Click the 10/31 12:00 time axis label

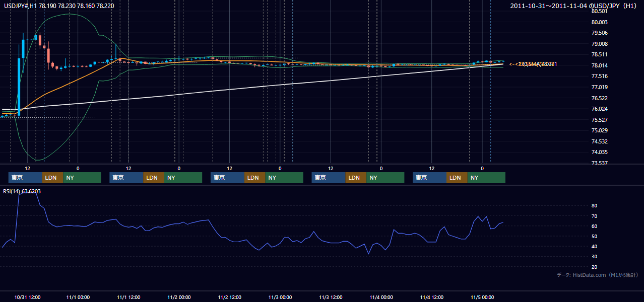[28, 297]
